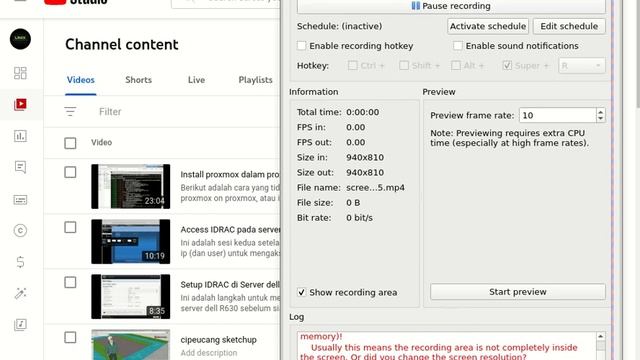Toggle Show recording area checkbox
640x360 pixels.
coord(302,292)
